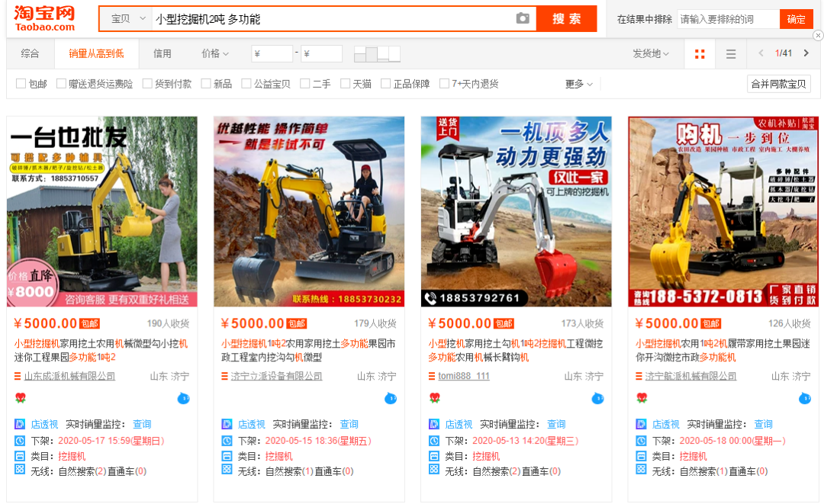Select the 信用 sorting tab
This screenshot has width=824, height=504.
[x=162, y=53]
